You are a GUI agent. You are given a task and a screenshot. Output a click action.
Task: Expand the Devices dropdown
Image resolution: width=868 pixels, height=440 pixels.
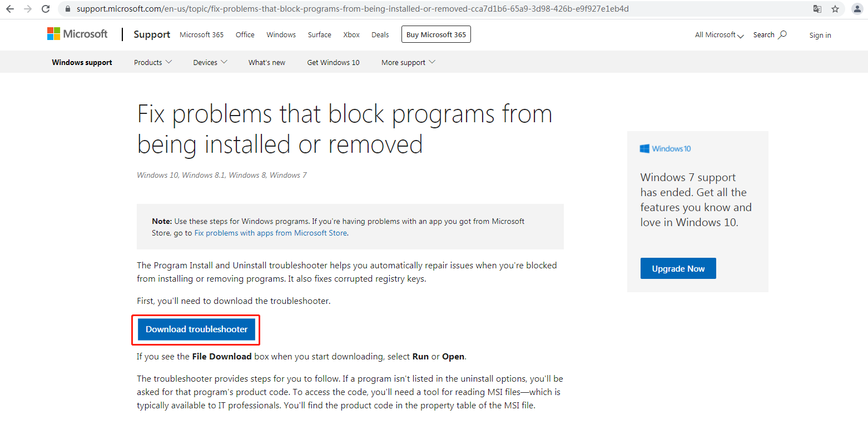pos(210,62)
